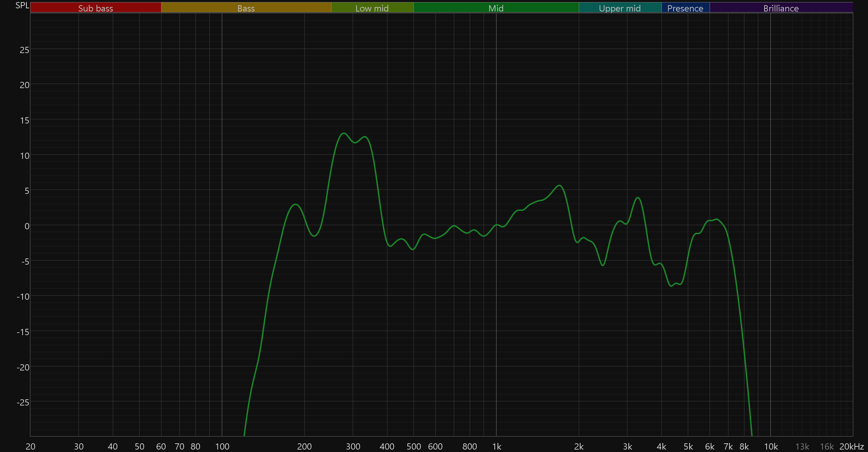The width and height of the screenshot is (868, 452).
Task: Select the Presence band header
Action: [685, 8]
